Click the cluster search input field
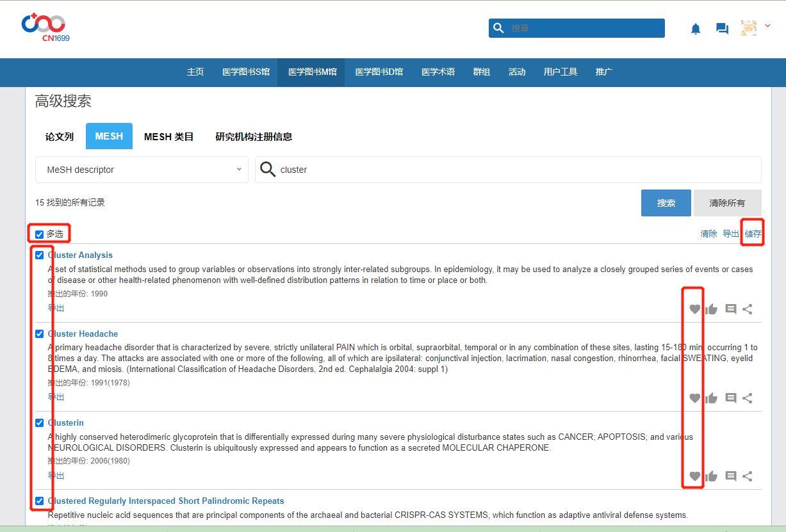Image resolution: width=786 pixels, height=532 pixels. (x=512, y=170)
